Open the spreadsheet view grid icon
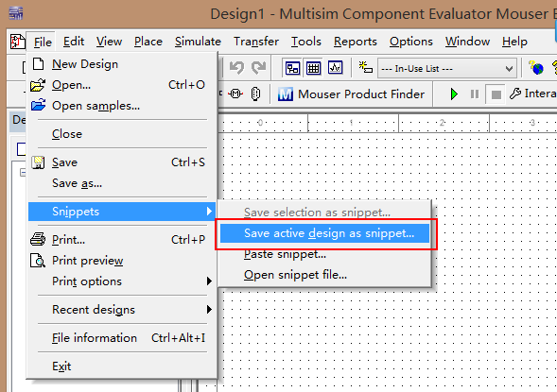Screen dimensions: 557x392 [313, 68]
